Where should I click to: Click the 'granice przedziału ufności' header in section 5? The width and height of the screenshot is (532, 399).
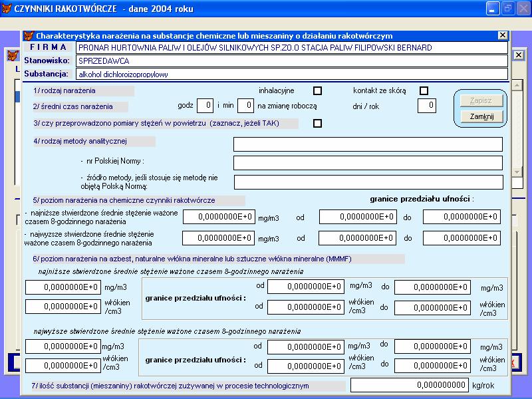coord(422,199)
